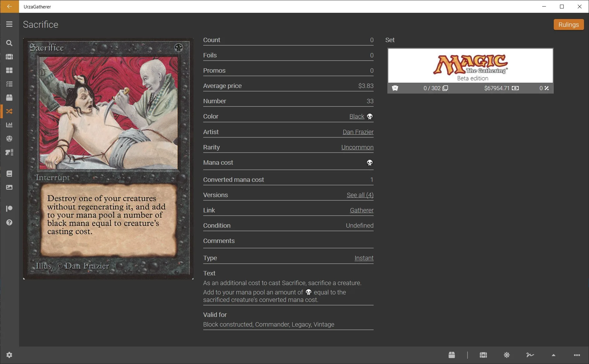Open the bar chart statistics icon
The height and width of the screenshot is (364, 589).
[9, 125]
